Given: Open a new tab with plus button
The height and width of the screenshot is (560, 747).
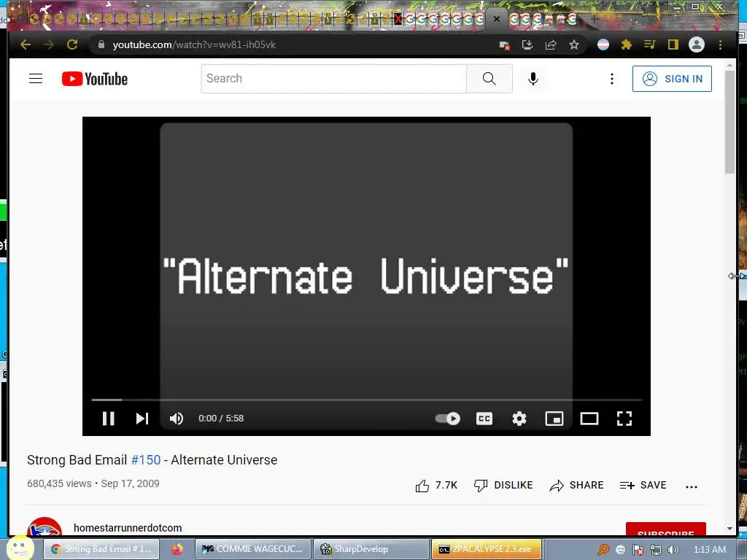Looking at the screenshot, I should coord(594,19).
